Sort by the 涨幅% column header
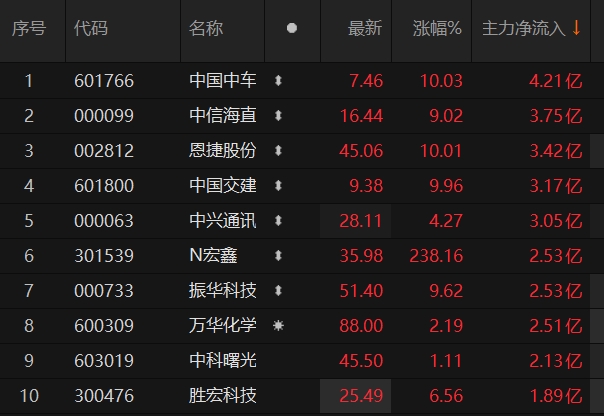 437,29
